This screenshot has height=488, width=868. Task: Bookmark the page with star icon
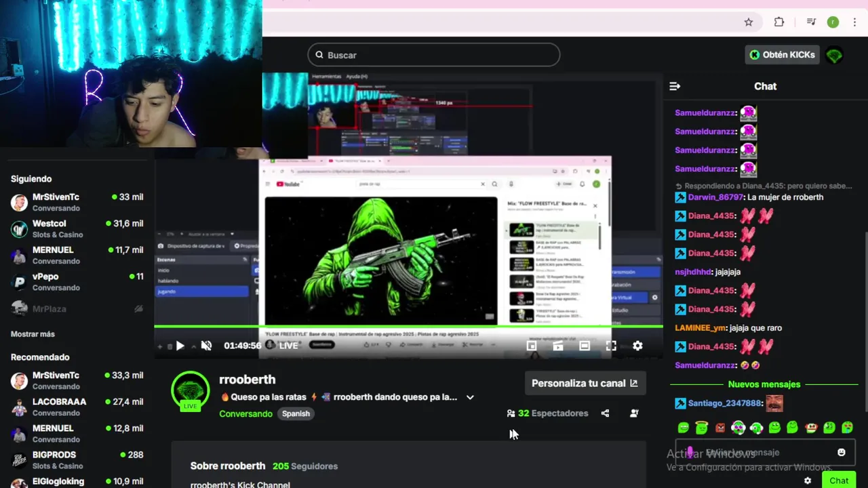[749, 22]
